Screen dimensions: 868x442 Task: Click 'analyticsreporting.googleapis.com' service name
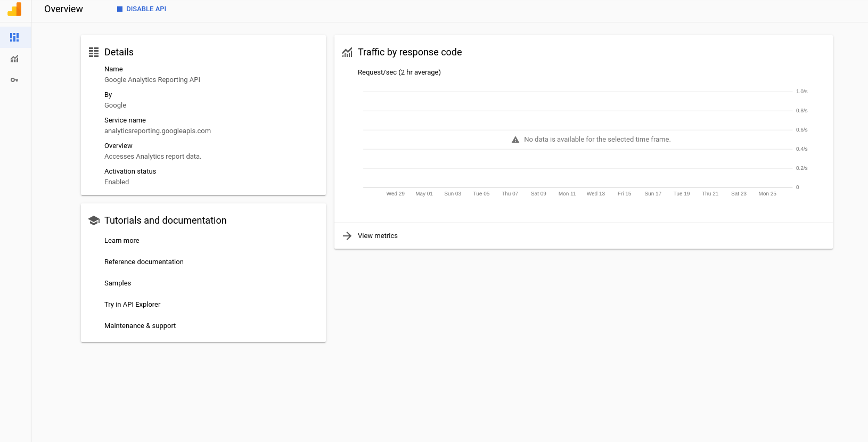point(158,131)
